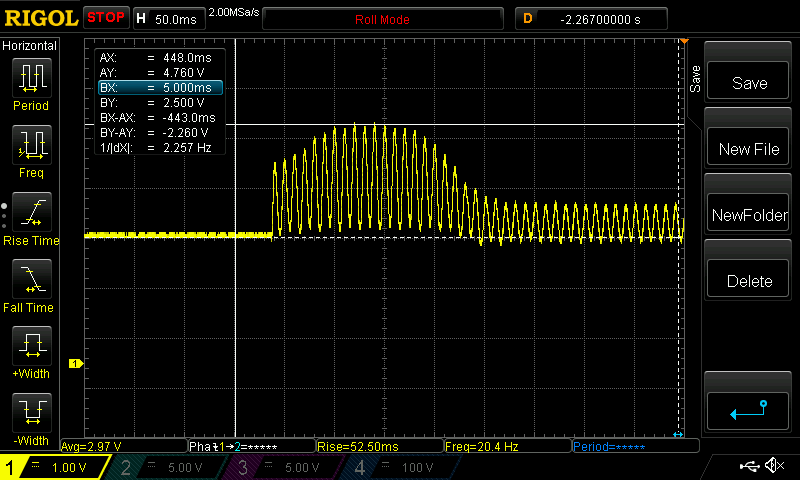
Task: Toggle channel 1 at 1.00 V
Action: (x=55, y=467)
